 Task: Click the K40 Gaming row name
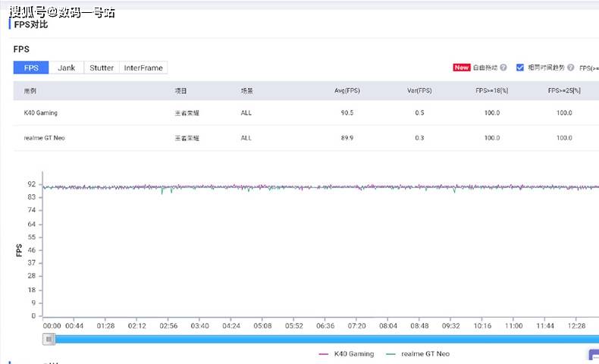(x=40, y=113)
